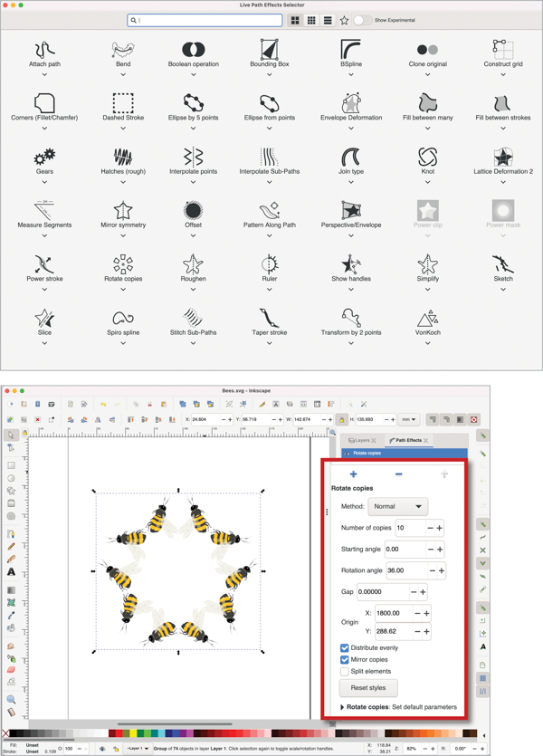
Task: Pick the Taper stroke effect
Action: 270,322
